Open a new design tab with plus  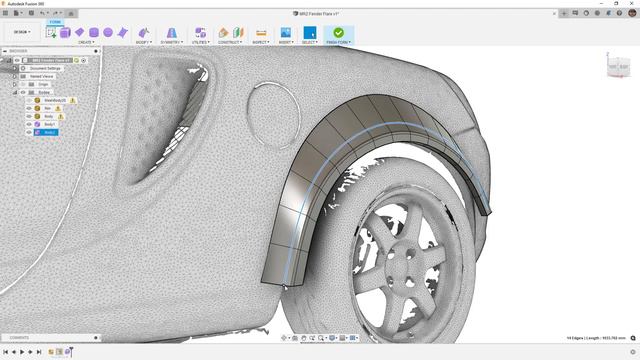(564, 13)
